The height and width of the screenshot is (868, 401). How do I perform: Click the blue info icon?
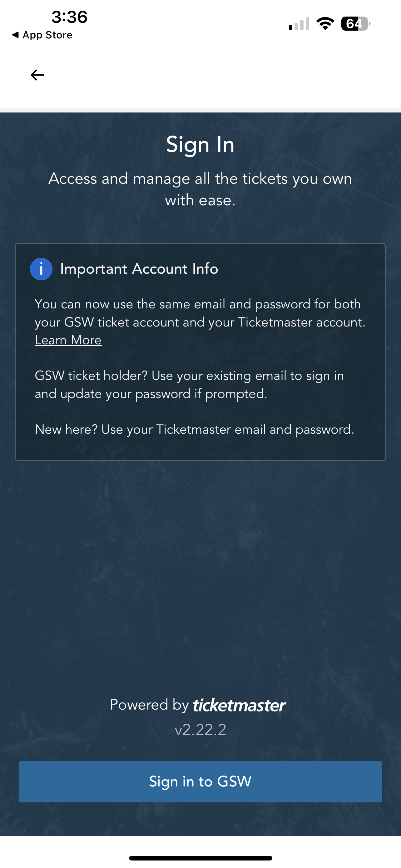click(41, 269)
